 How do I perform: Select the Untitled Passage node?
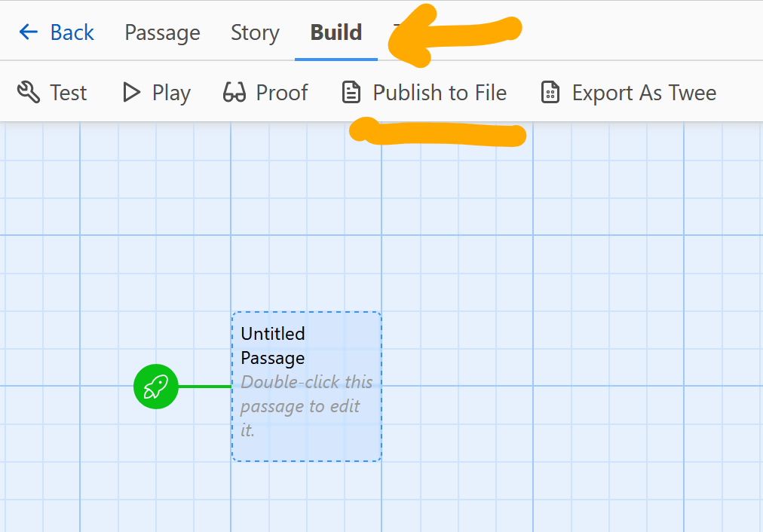coord(306,387)
